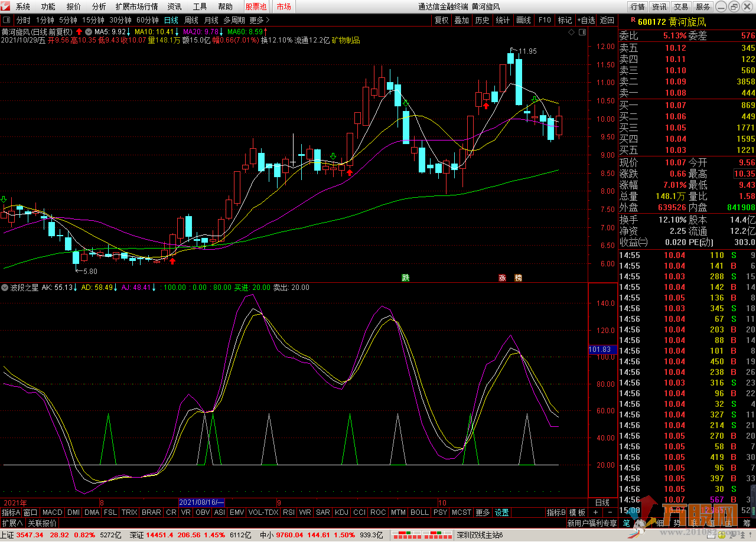Click the 市场 button

[x=283, y=7]
